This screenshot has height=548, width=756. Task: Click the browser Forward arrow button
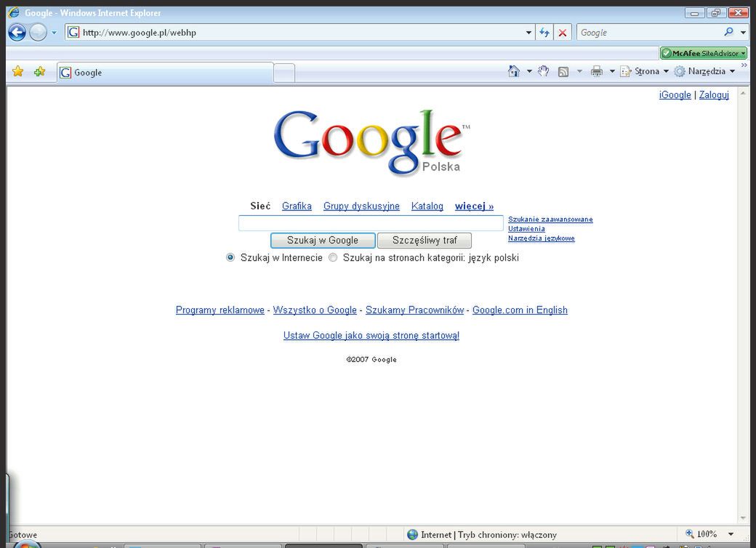[38, 33]
